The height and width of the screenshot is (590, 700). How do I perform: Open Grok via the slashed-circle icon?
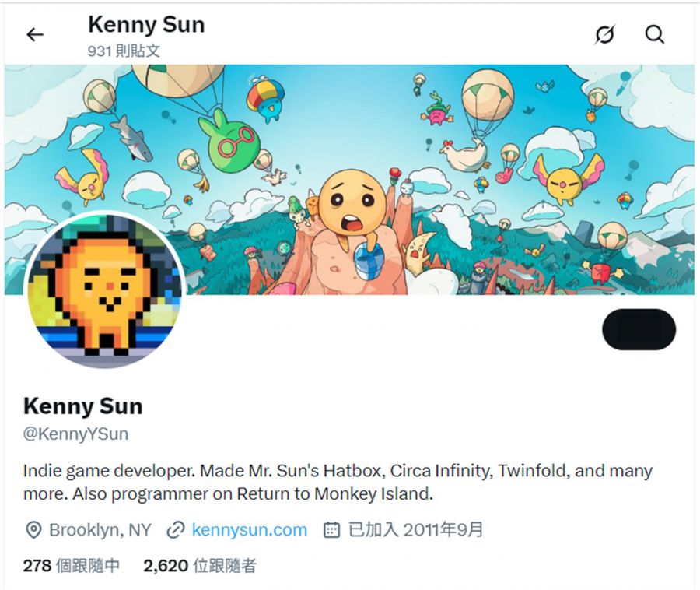[604, 35]
